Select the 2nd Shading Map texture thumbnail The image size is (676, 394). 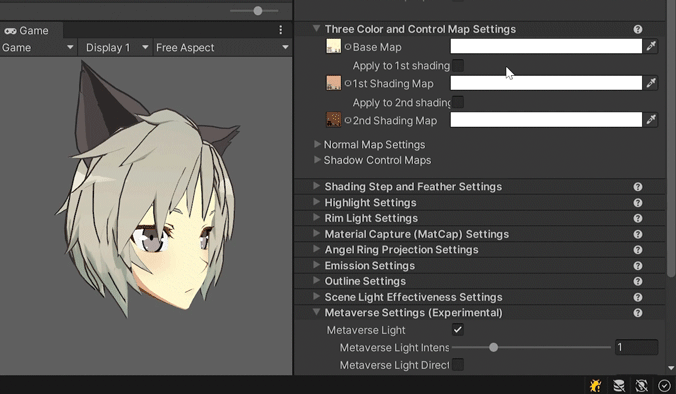pyautogui.click(x=333, y=119)
